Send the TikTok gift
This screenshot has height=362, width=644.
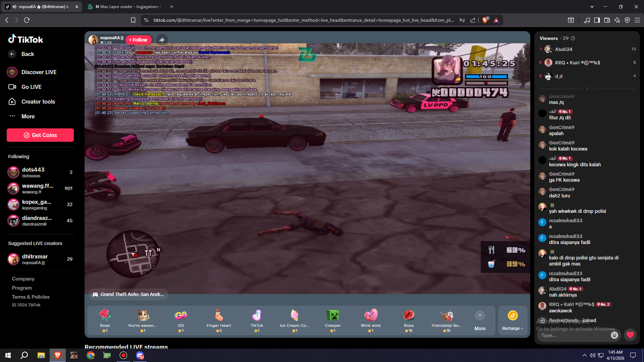click(x=257, y=320)
